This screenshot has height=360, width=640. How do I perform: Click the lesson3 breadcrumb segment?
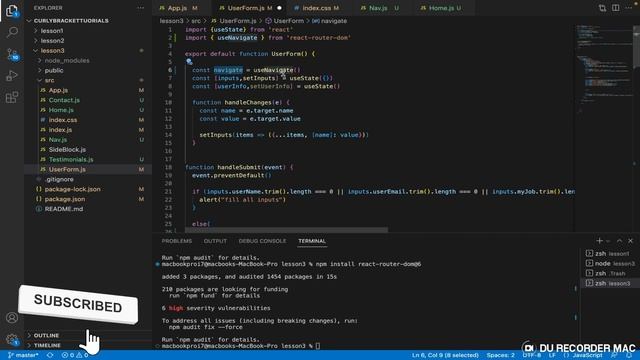tap(171, 21)
